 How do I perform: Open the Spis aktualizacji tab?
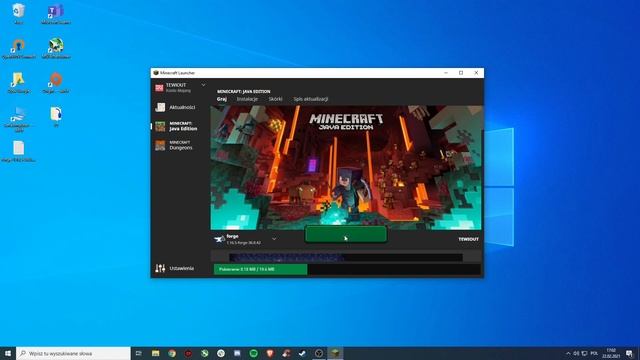pos(311,99)
